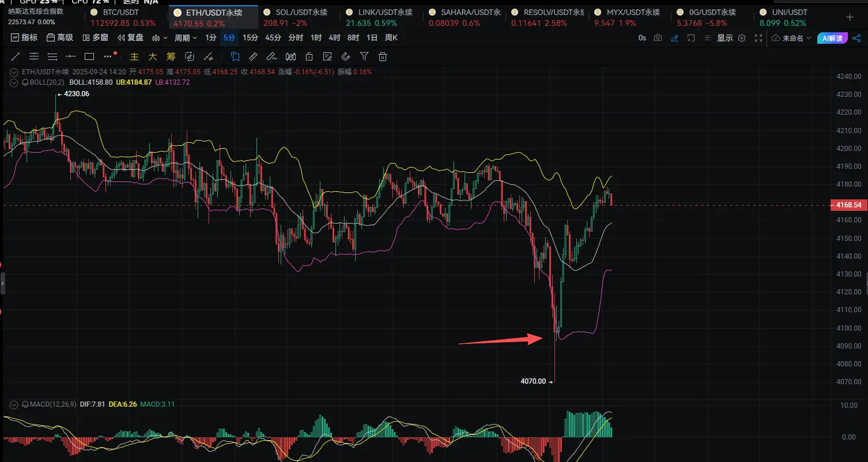
Task: Select the ETH/USDT永续 tab
Action: tap(214, 17)
